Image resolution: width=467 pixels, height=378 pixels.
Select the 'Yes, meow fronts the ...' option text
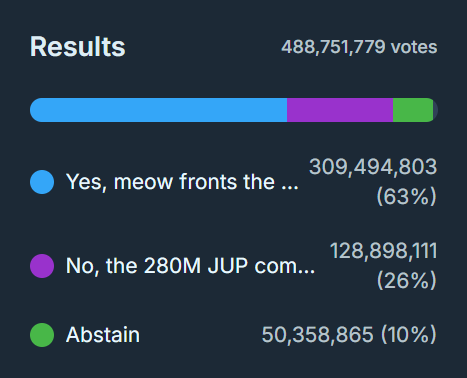182,182
